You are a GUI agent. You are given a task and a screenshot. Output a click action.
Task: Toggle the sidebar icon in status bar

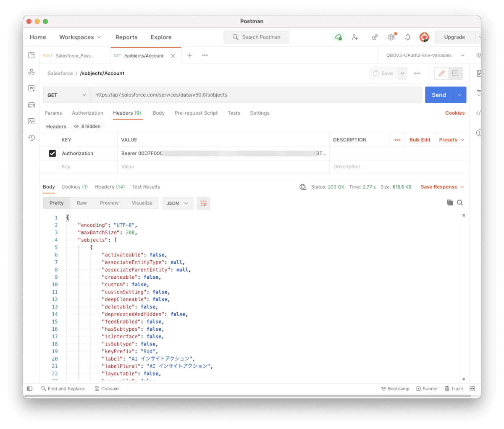coord(30,389)
